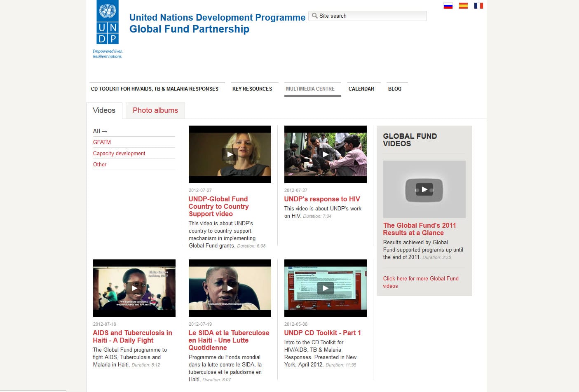Click the search magnifier icon
This screenshot has height=392, width=579.
315,16
